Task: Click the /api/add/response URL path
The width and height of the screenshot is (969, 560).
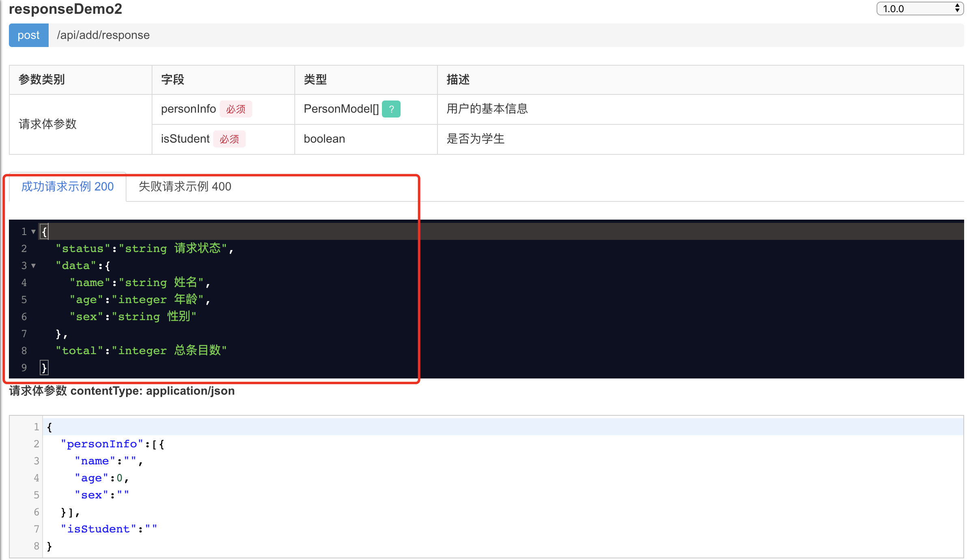Action: click(103, 35)
